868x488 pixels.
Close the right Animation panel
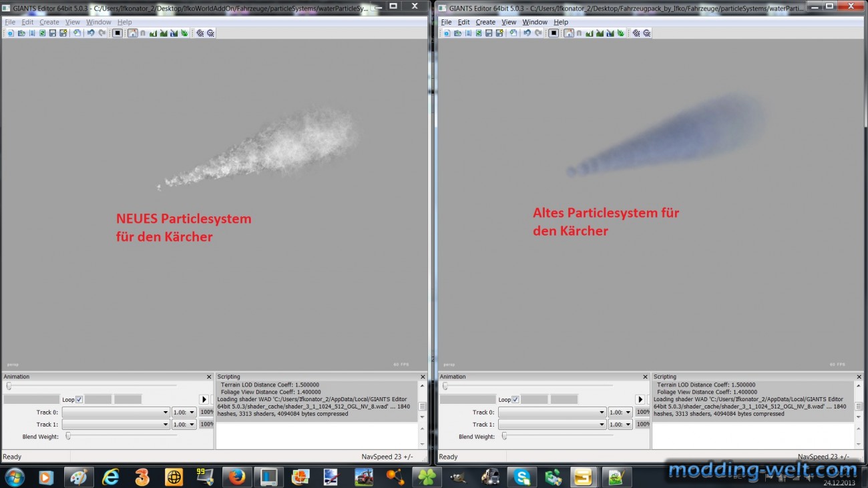(645, 377)
